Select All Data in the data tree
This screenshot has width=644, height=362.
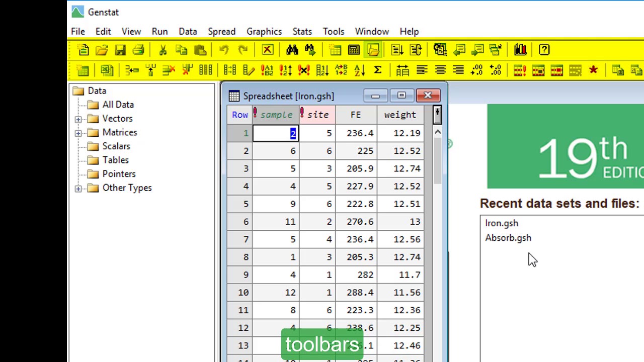pos(118,105)
